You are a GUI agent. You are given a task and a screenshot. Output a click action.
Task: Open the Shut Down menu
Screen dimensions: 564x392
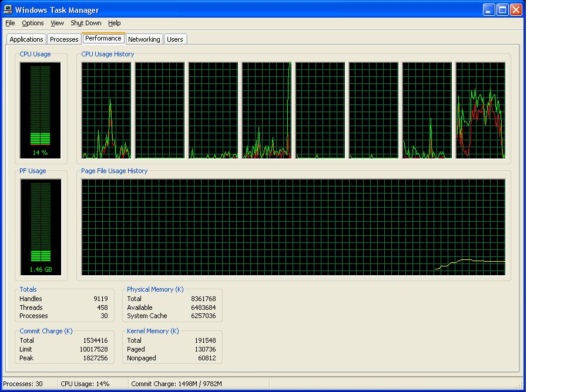point(86,23)
